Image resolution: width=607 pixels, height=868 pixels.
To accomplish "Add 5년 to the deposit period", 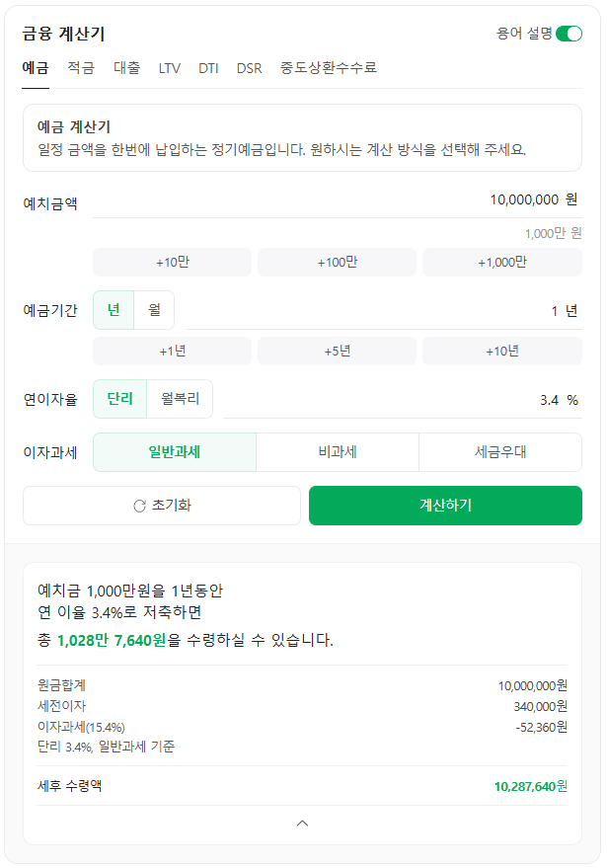I will click(337, 351).
